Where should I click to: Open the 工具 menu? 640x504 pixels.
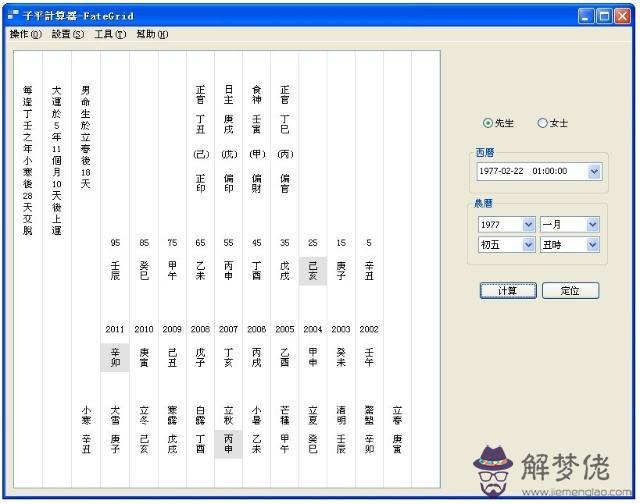[x=110, y=34]
